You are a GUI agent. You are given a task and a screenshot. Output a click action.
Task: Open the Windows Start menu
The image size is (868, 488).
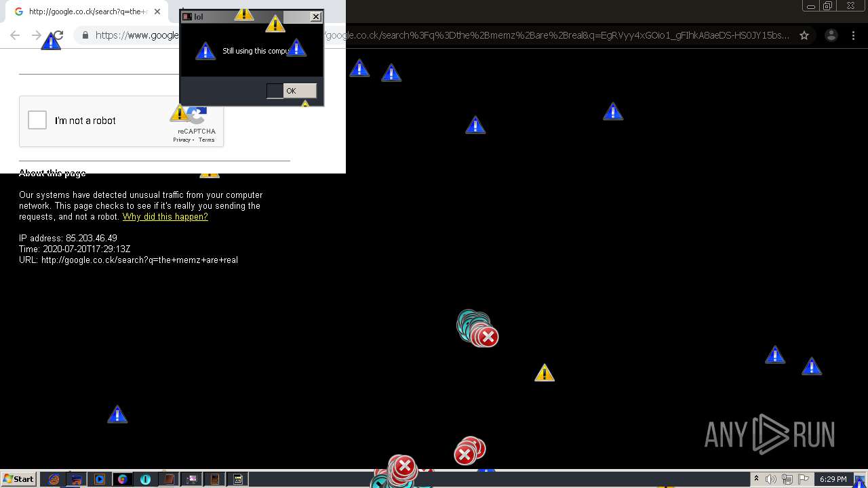(x=18, y=479)
